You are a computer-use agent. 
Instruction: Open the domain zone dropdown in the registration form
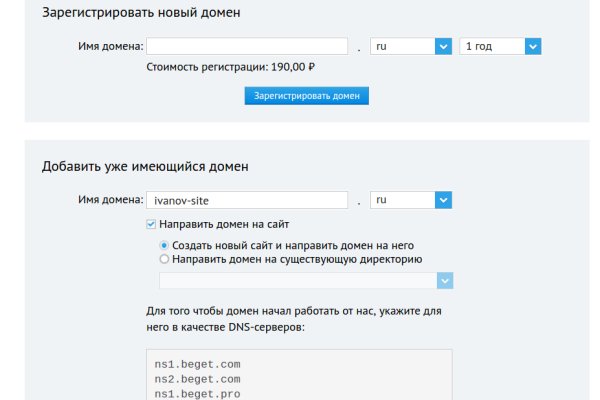(411, 46)
